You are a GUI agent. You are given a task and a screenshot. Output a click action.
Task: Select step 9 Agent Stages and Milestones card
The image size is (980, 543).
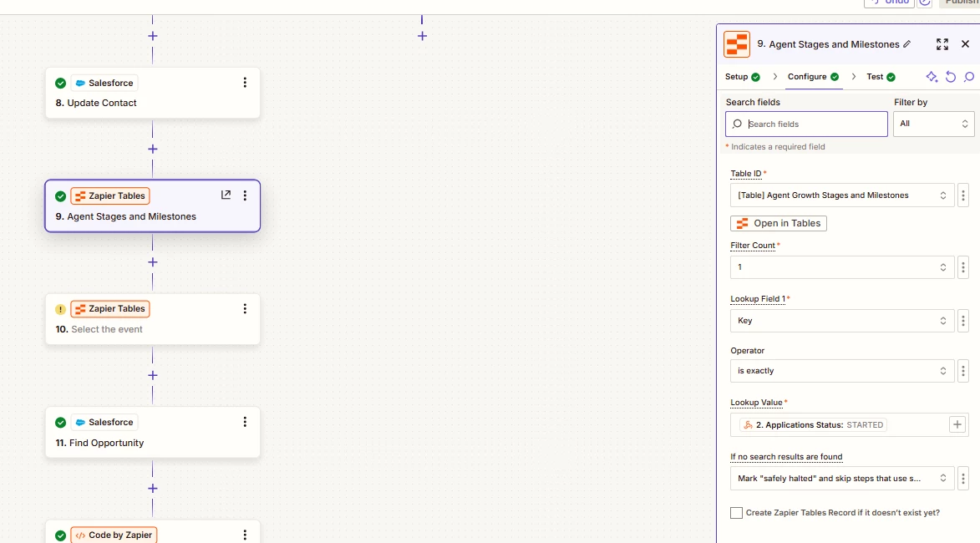(x=153, y=206)
